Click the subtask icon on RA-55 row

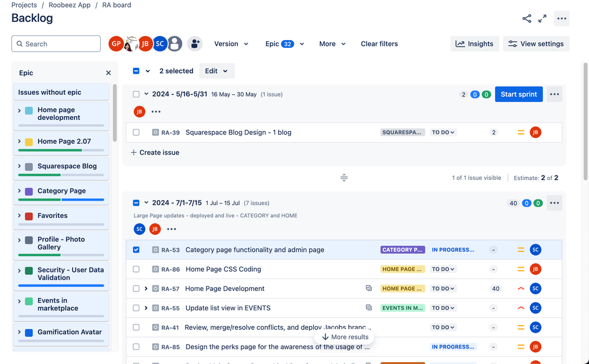point(368,307)
